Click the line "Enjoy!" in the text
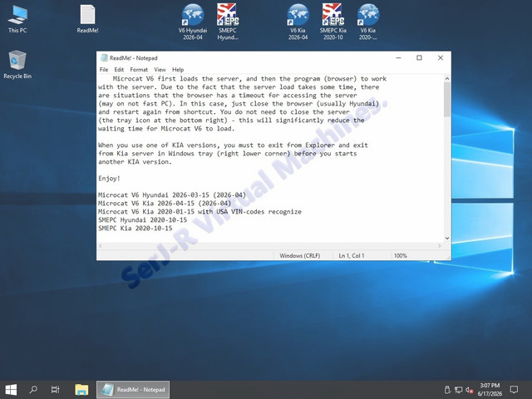Screen dimensions: 532x399 pyautogui.click(x=109, y=179)
